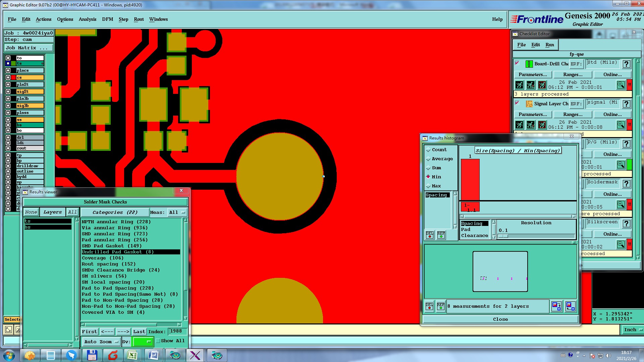Click the REF button below Spacing list
The image size is (644, 362).
click(441, 235)
